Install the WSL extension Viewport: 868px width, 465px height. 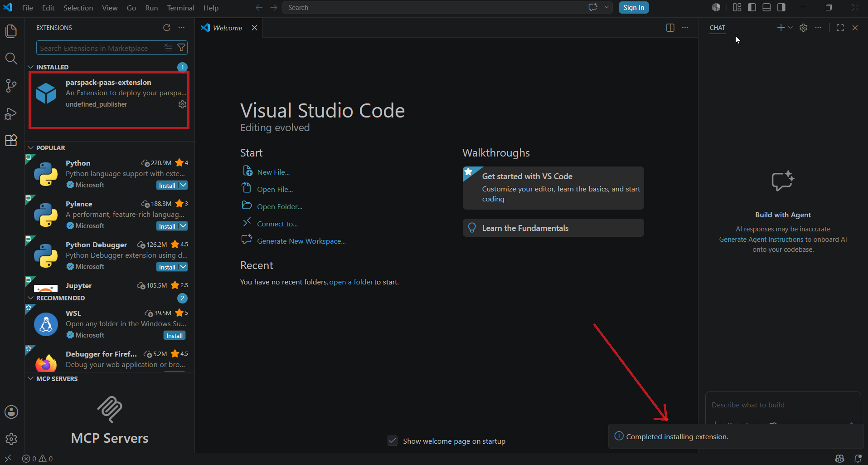click(x=175, y=336)
